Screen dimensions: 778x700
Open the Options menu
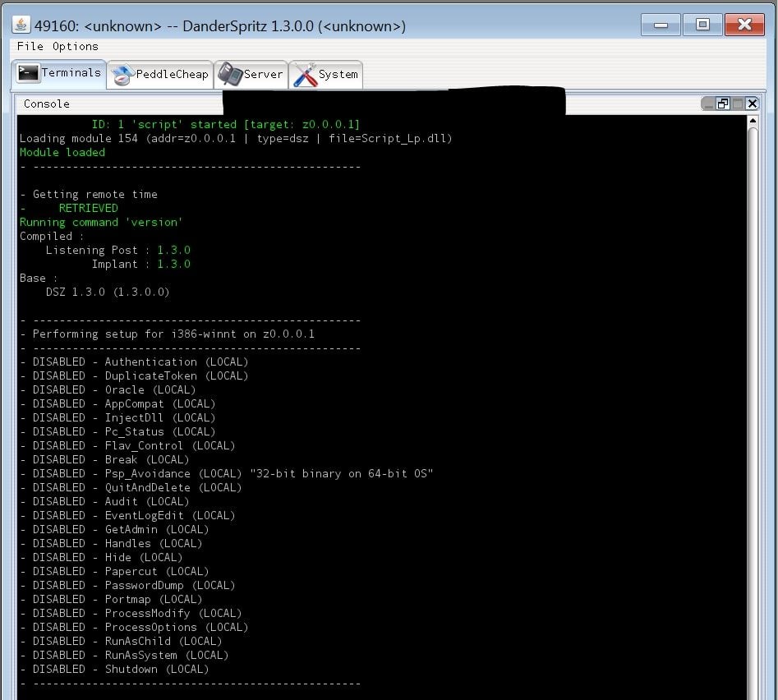tap(76, 46)
